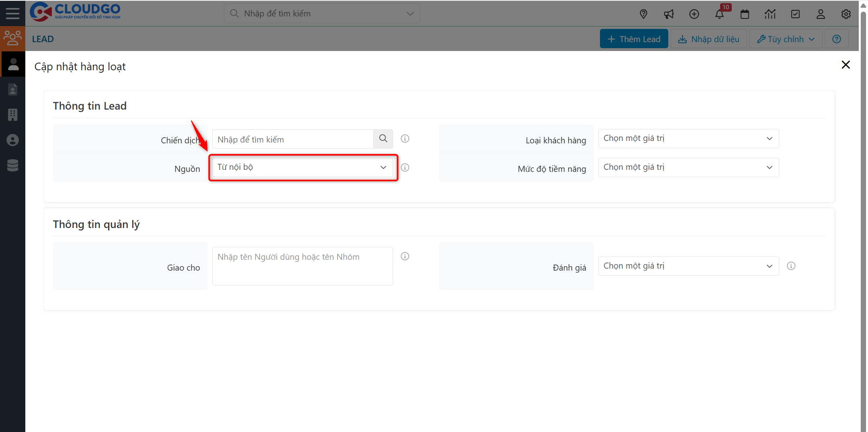868x432 pixels.
Task: Click the user profile icon in header
Action: 821,14
